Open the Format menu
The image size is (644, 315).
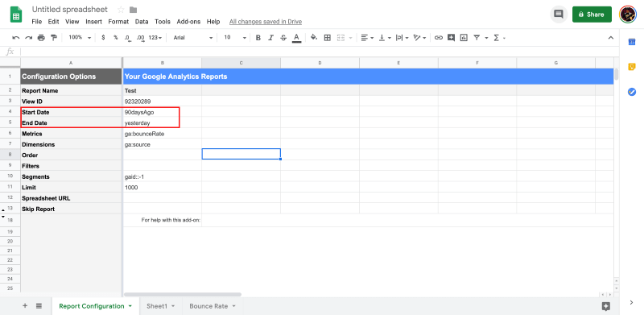(118, 22)
